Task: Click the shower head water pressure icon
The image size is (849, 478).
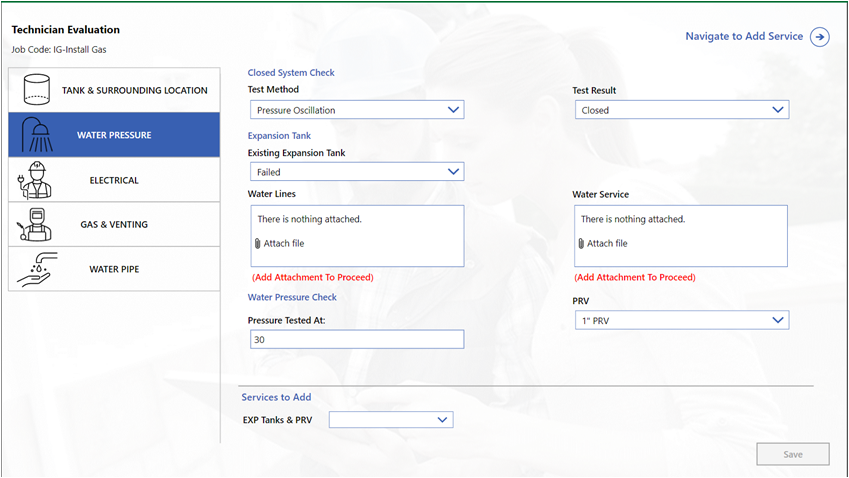Action: pos(35,135)
